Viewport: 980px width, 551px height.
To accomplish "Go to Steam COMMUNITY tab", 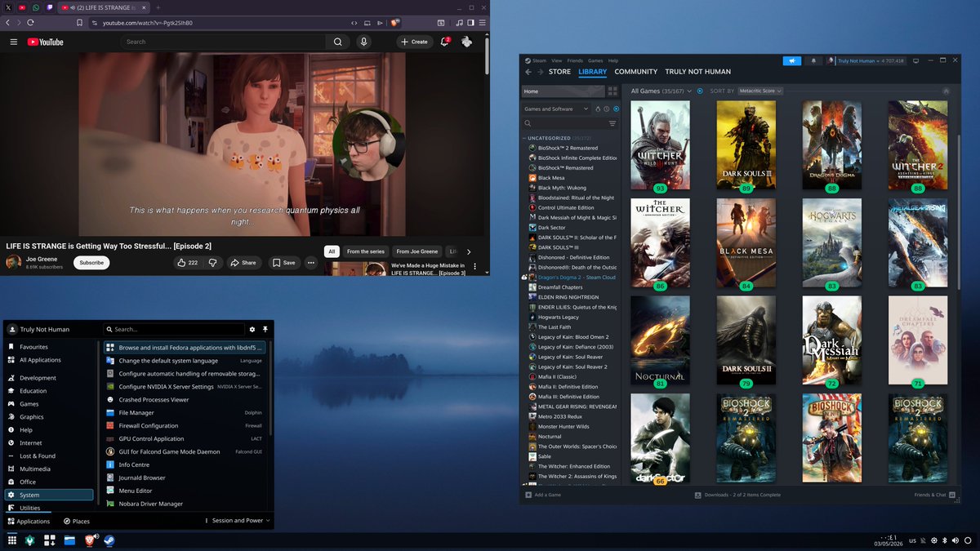I will [636, 72].
